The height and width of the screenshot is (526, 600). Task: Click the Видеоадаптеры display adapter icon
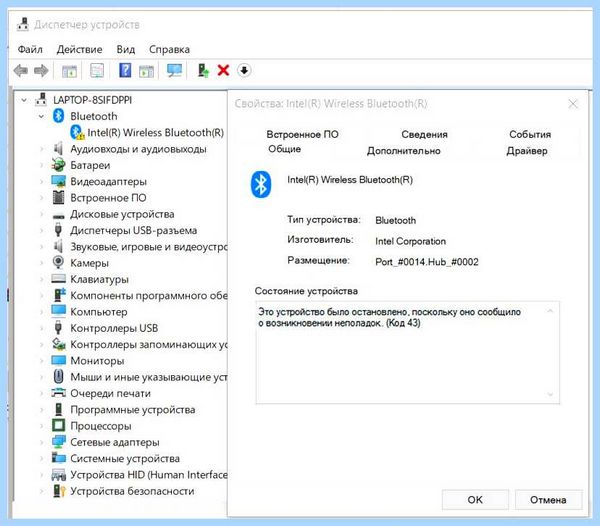[x=58, y=181]
